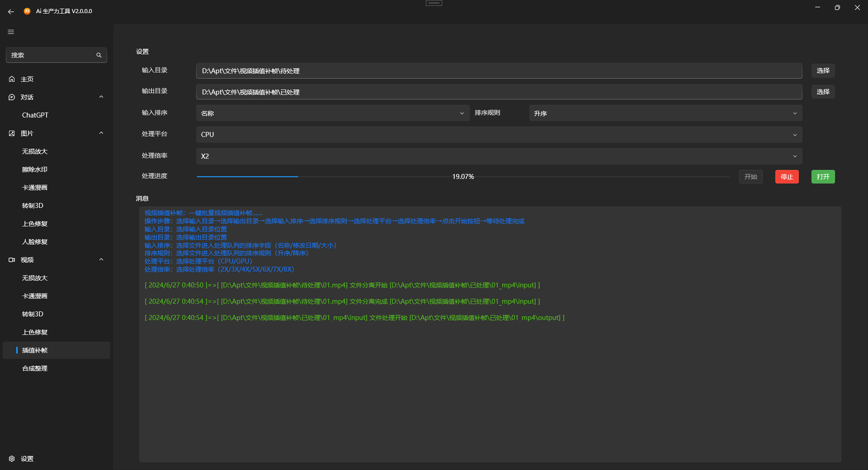Click the blue 处理倍率 help line in messages
The height and width of the screenshot is (470, 868).
[219, 269]
